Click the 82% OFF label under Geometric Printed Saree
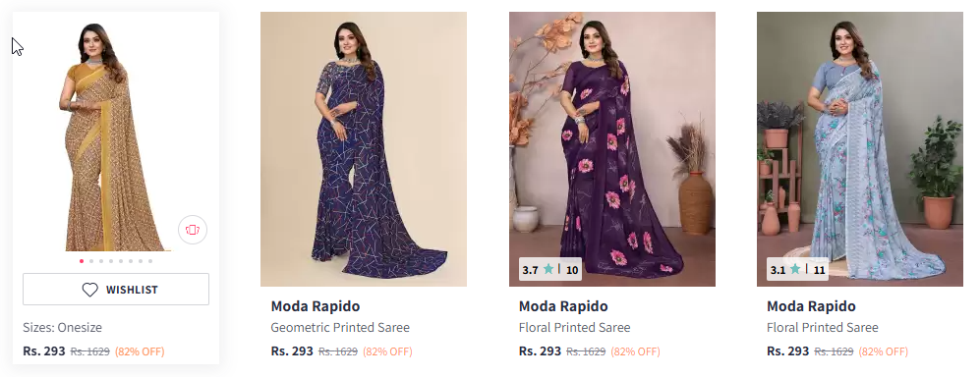The height and width of the screenshot is (377, 980). click(387, 351)
